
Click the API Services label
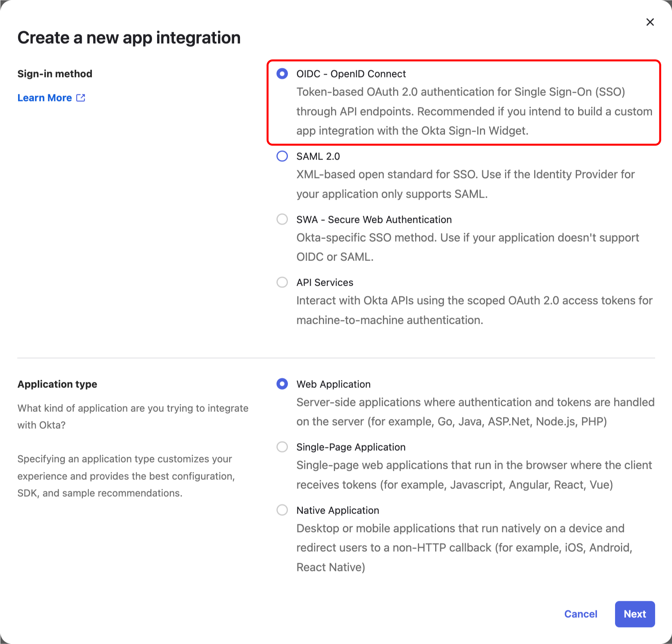coord(325,282)
